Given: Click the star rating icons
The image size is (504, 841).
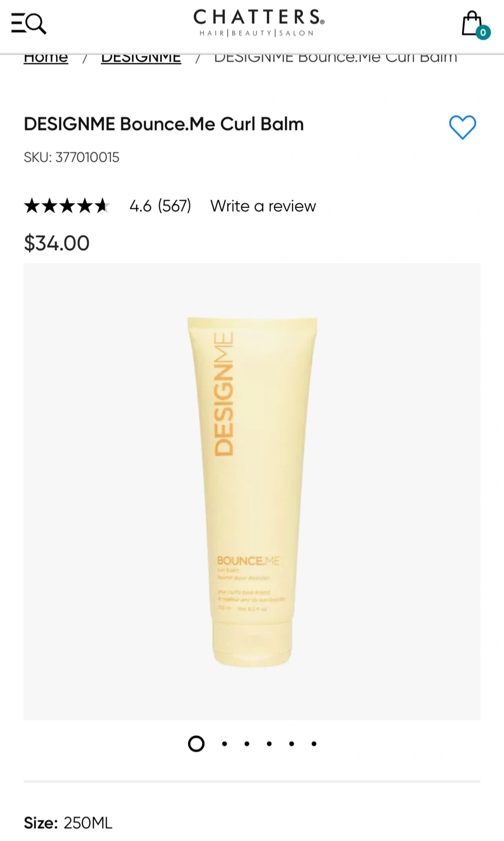Looking at the screenshot, I should [x=67, y=206].
